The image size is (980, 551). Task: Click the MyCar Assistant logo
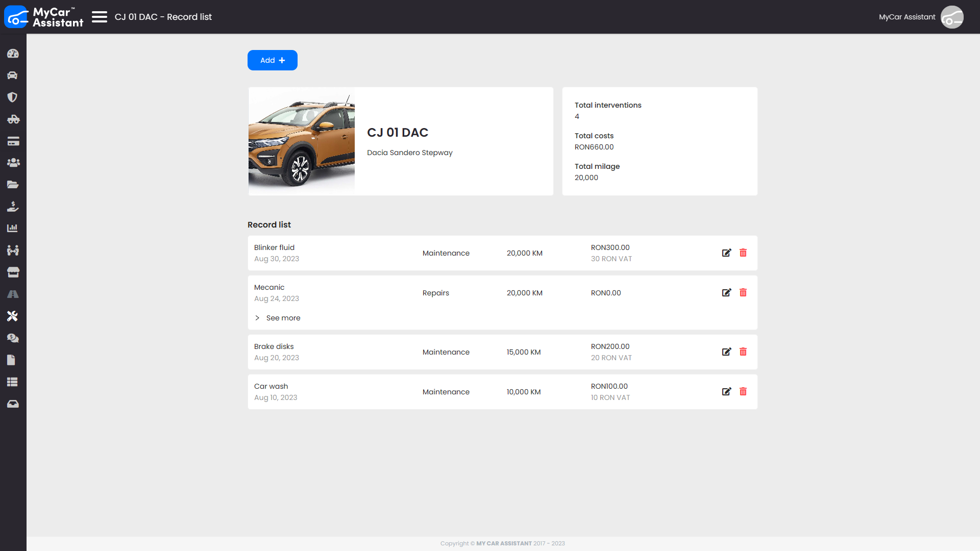tap(44, 17)
